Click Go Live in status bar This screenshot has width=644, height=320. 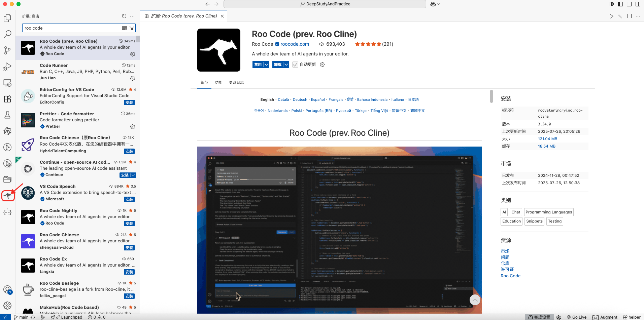576,317
